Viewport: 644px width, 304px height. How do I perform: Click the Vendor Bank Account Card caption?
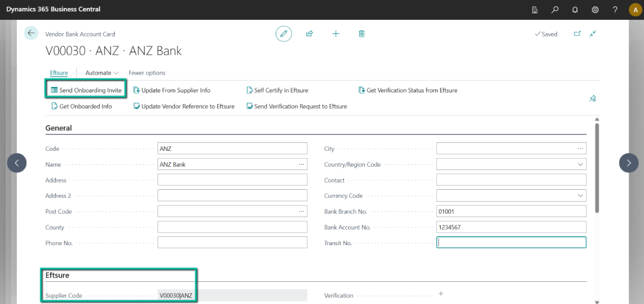click(x=80, y=34)
